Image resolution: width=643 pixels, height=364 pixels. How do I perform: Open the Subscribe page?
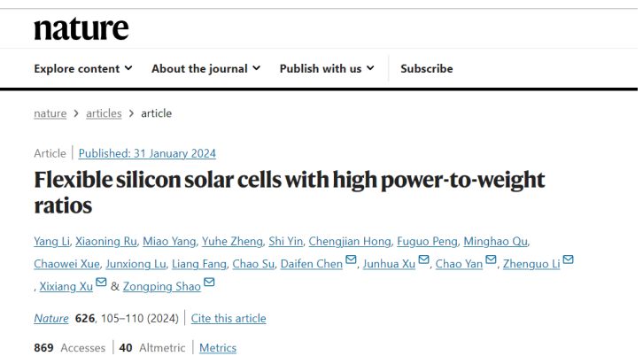click(x=427, y=68)
